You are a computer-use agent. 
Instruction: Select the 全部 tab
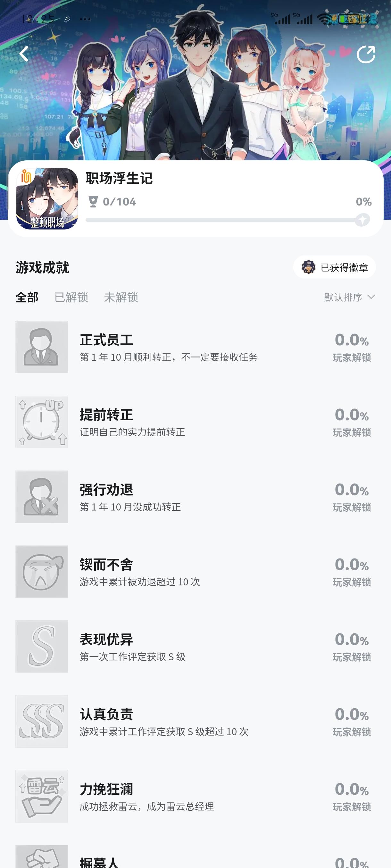click(27, 297)
